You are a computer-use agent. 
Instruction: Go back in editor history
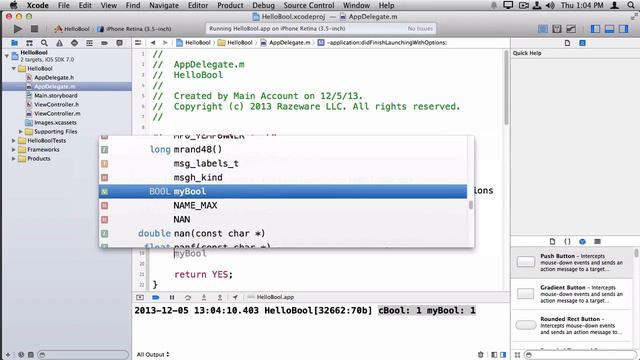[x=153, y=42]
